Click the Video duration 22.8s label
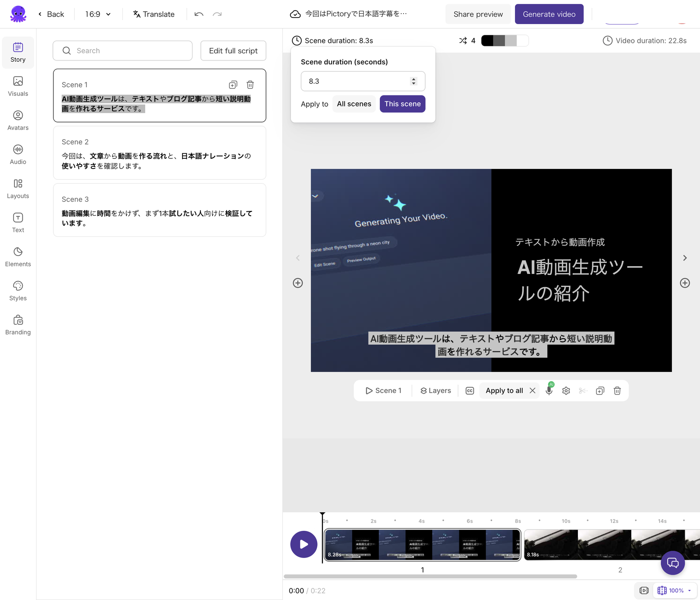This screenshot has width=700, height=600. (x=644, y=41)
